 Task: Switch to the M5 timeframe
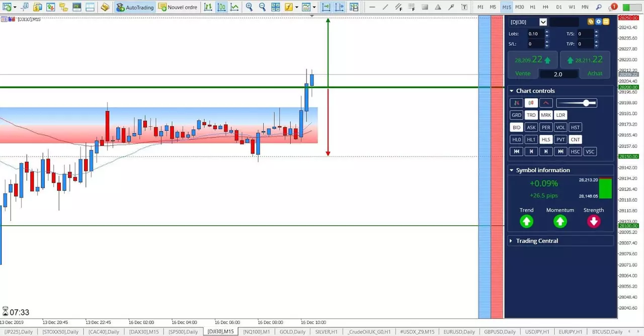493,7
